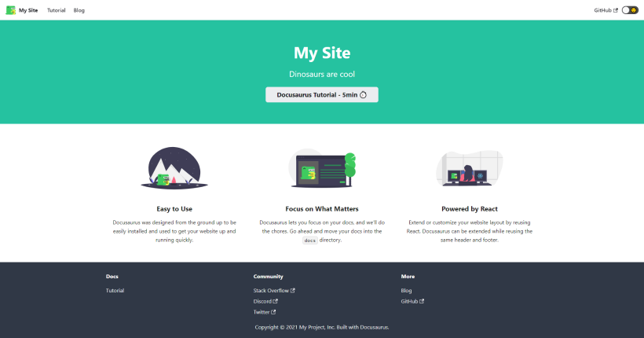Open the Blog link in the footer
644x338 pixels.
pos(406,290)
